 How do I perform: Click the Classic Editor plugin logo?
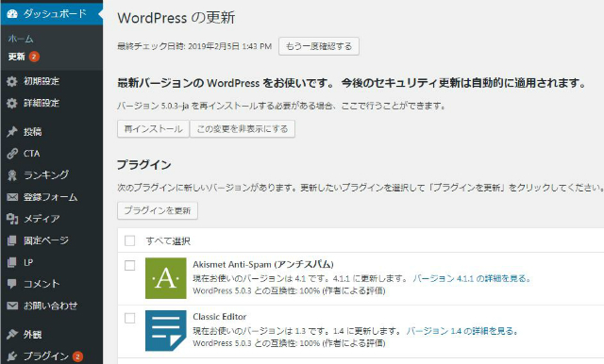click(166, 331)
